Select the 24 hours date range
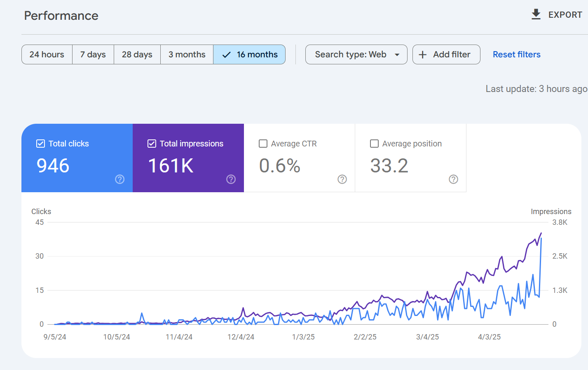This screenshot has width=588, height=370. tap(47, 54)
